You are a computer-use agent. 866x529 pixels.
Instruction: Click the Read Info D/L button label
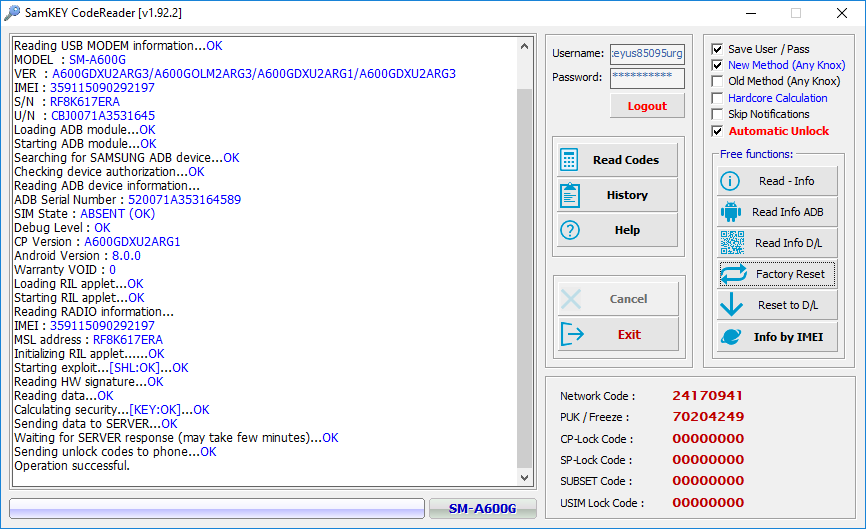(x=788, y=243)
